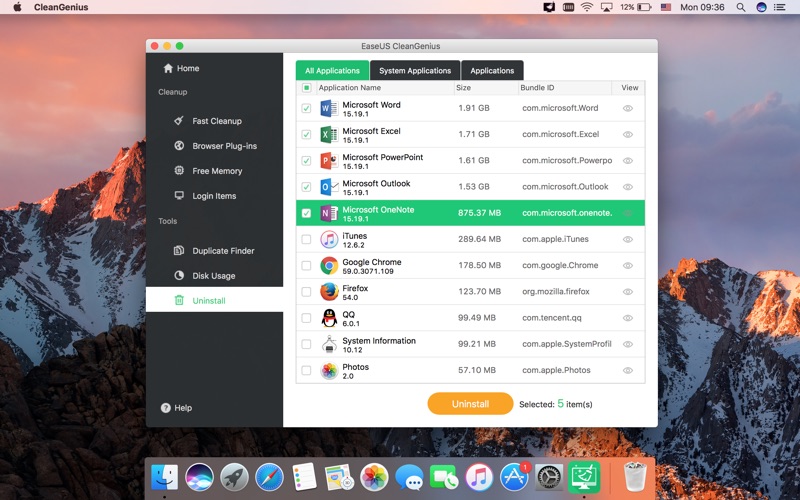The image size is (800, 500).
Task: Uncheck Microsoft OneNote checkbox
Action: [306, 213]
